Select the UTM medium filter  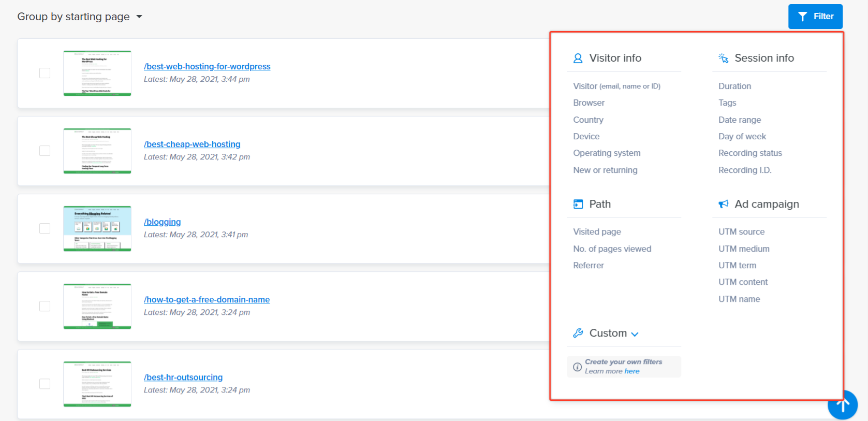pyautogui.click(x=744, y=249)
